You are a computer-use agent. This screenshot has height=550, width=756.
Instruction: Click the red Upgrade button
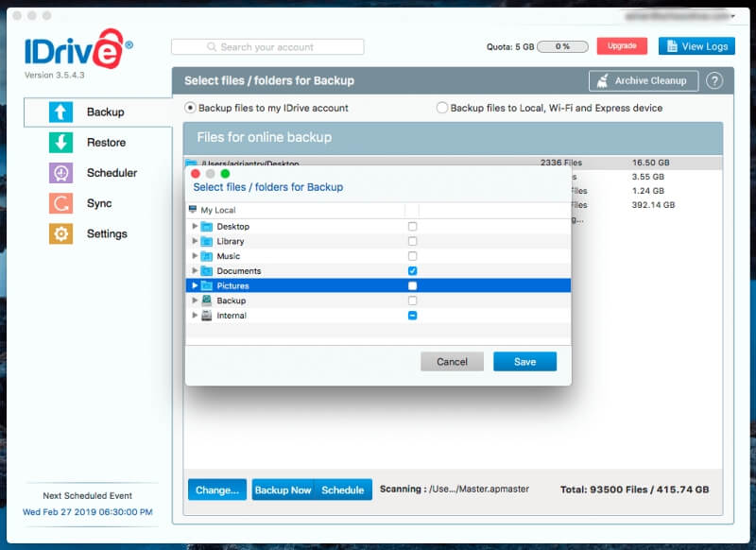(x=622, y=45)
